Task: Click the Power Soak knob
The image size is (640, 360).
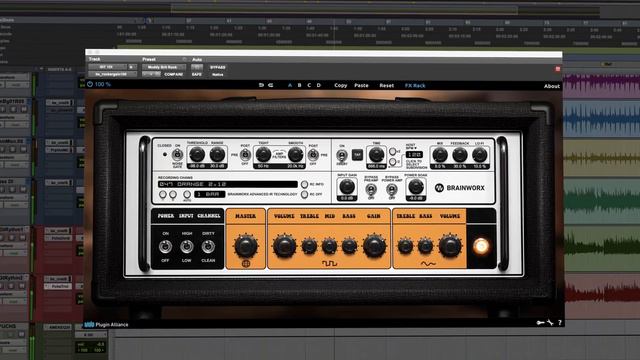Action: [x=416, y=187]
